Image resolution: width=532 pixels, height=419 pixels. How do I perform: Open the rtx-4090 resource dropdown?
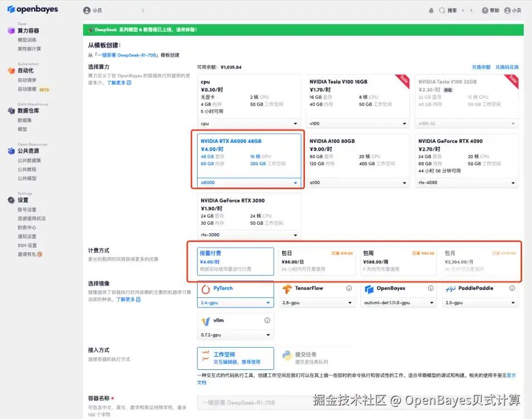point(467,182)
